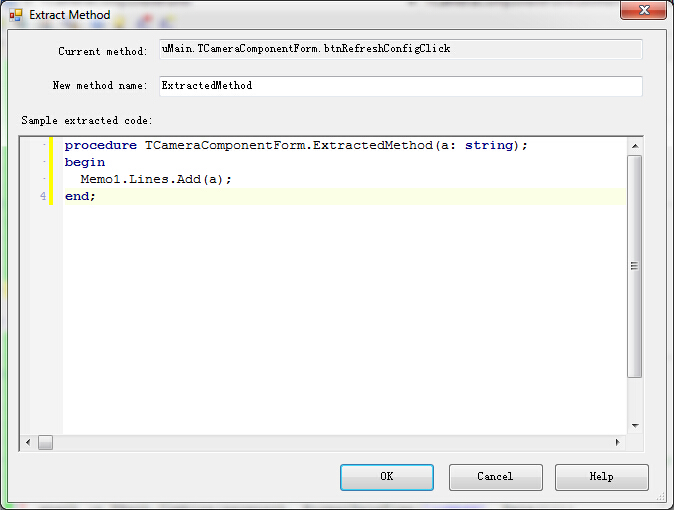Click the 'New method name:' label

(x=100, y=86)
